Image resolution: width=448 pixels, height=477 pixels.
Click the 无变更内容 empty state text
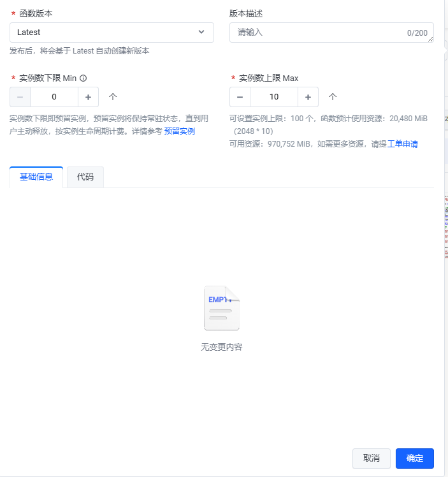click(222, 348)
